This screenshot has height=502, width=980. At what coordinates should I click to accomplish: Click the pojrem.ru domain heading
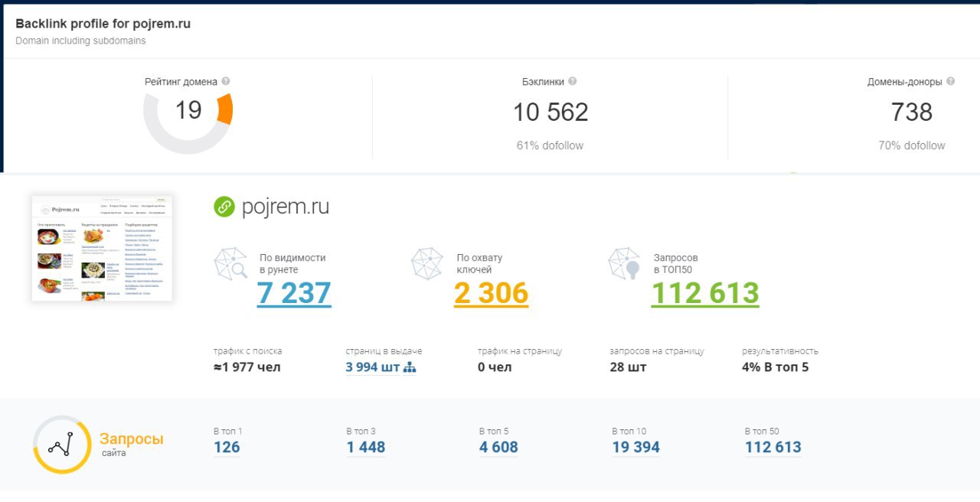286,207
